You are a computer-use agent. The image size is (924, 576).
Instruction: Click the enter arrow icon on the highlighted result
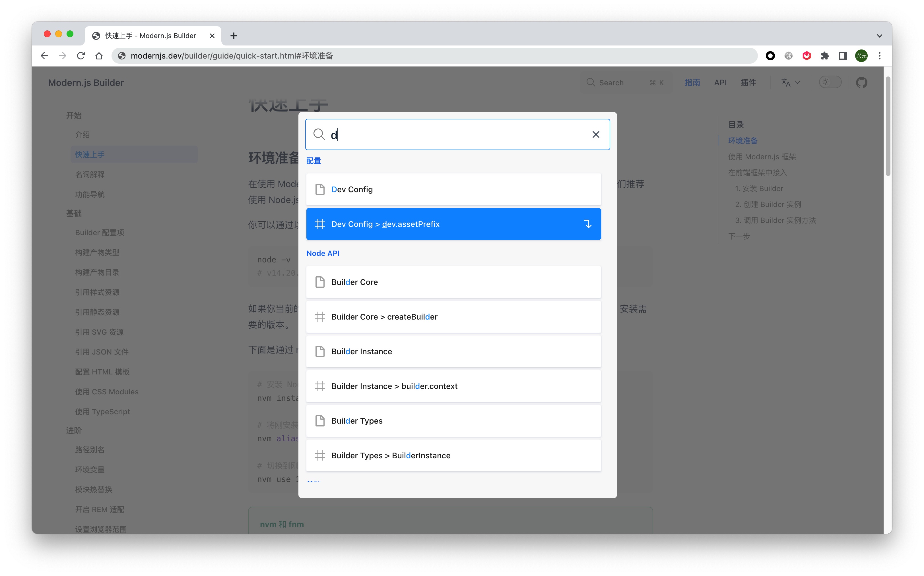coord(588,224)
